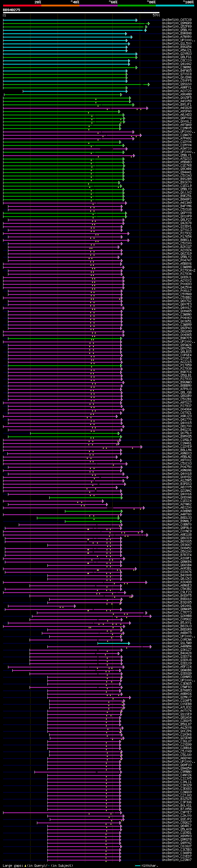
Task: Click hit label UniRef100_Q8LFG1
Action: coord(177,57)
